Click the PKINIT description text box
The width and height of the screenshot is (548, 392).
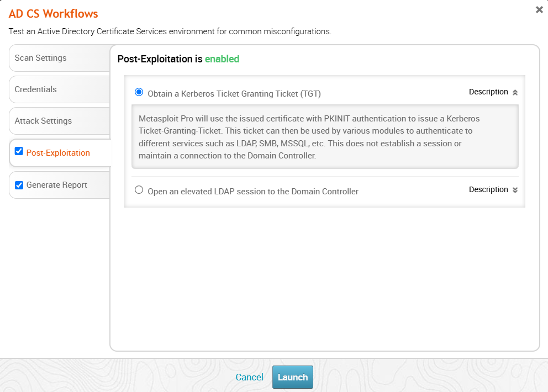324,137
